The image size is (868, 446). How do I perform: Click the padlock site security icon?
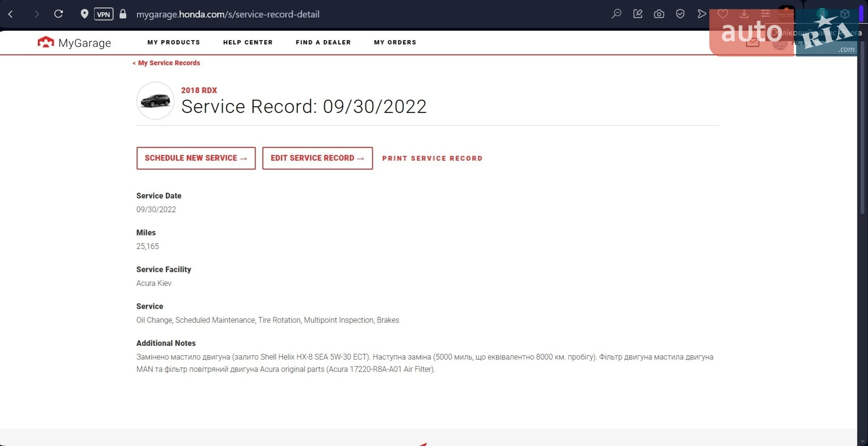[x=123, y=14]
